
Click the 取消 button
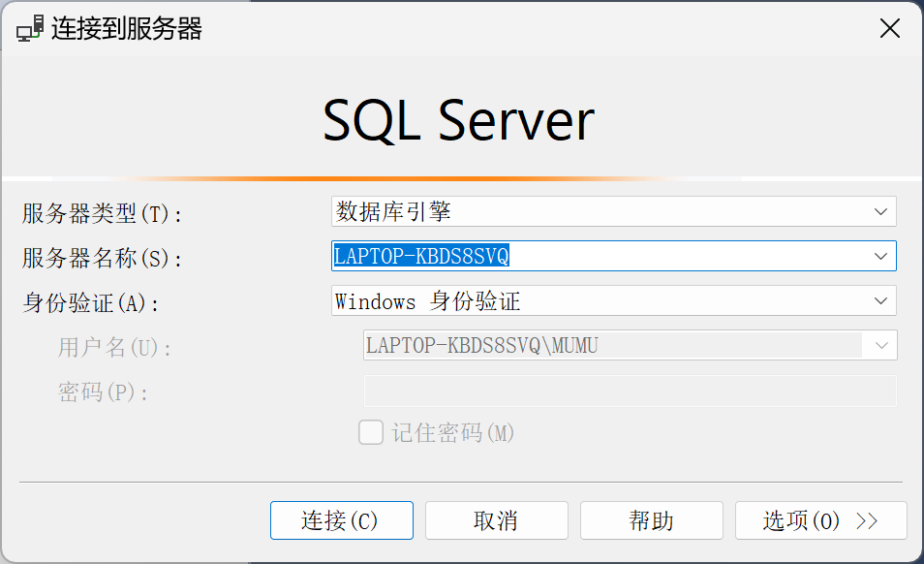coord(496,520)
